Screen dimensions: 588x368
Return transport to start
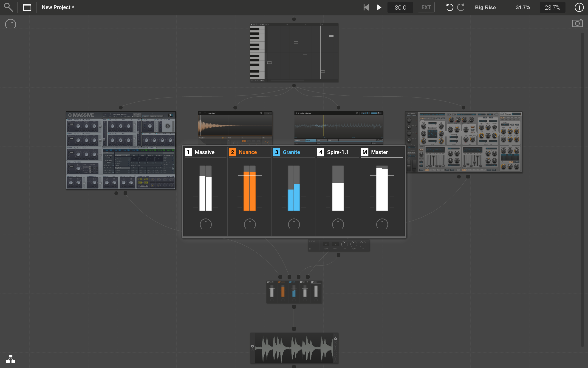click(x=366, y=7)
